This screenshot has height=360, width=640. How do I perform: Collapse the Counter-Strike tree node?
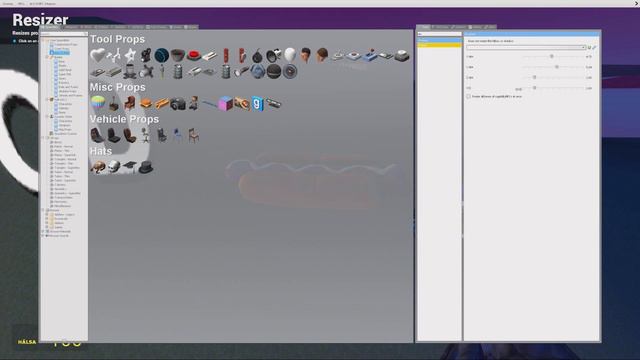point(47,117)
